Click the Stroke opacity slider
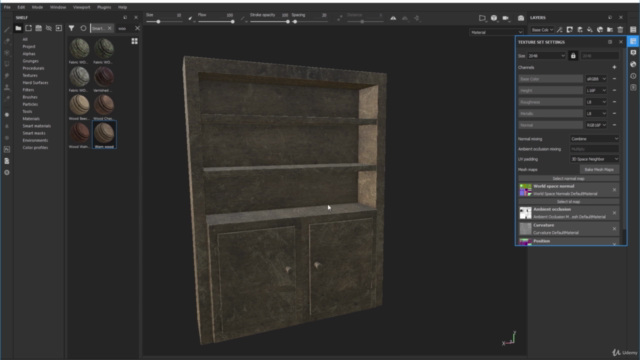This screenshot has width=640, height=360. pyautogui.click(x=269, y=22)
